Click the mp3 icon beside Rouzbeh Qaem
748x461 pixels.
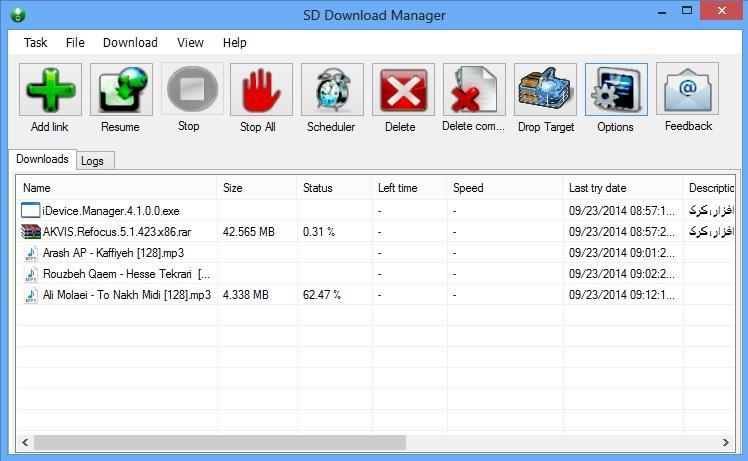(x=31, y=274)
